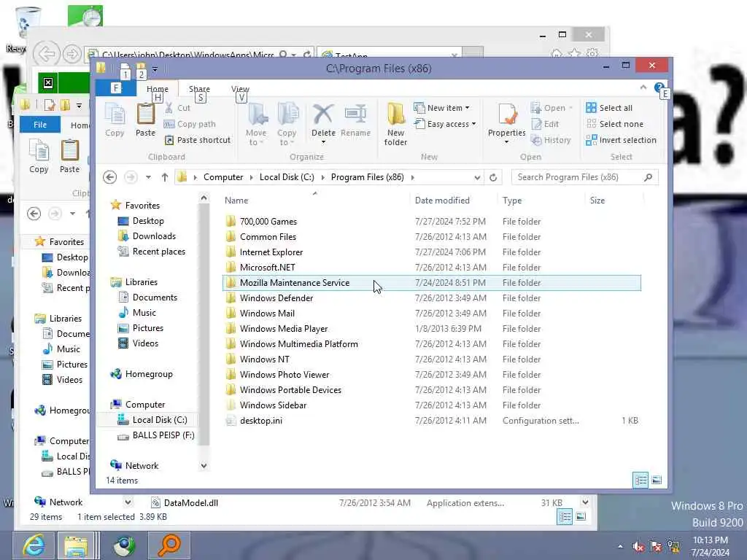747x560 pixels.
Task: Switch to the Home ribbon tab
Action: [158, 88]
